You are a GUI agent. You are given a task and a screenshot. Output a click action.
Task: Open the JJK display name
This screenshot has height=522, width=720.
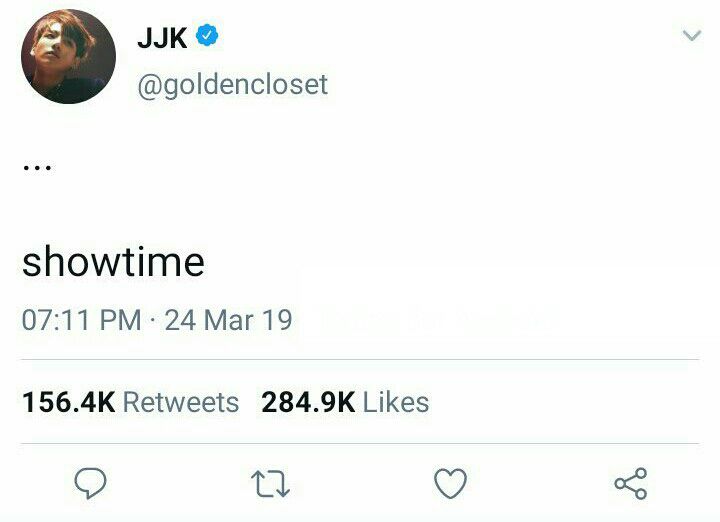click(162, 38)
